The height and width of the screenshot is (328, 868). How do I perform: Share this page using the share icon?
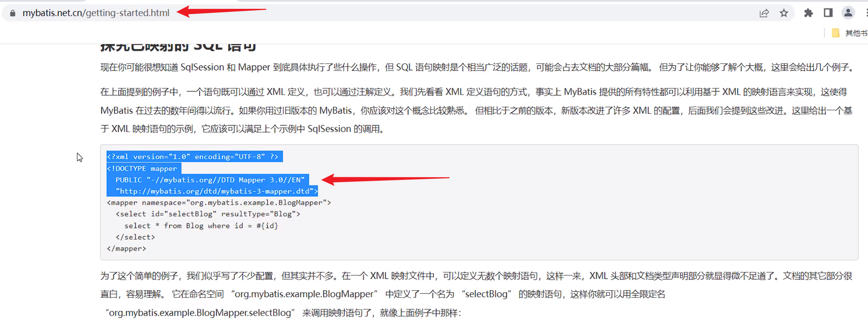[x=764, y=13]
